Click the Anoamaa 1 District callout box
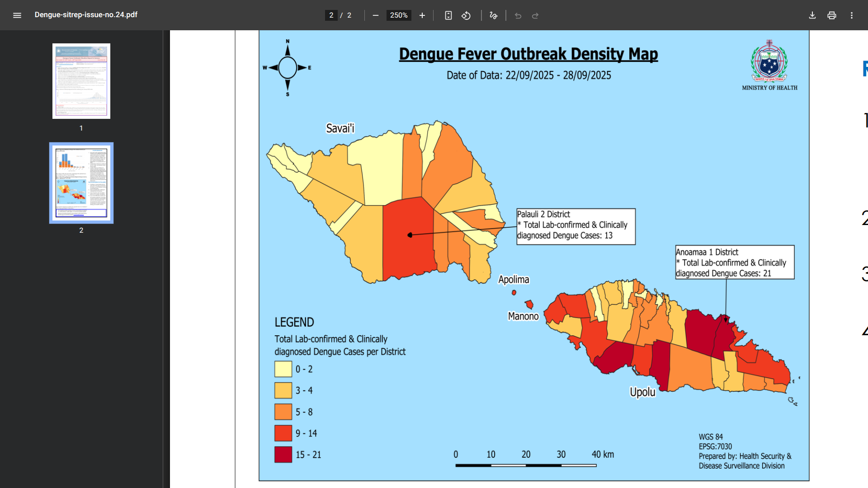This screenshot has width=868, height=488. 735,262
